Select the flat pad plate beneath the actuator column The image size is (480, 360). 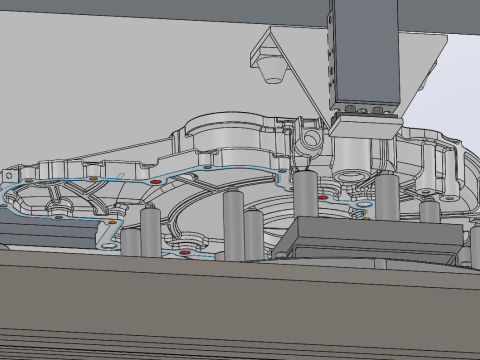click(366, 127)
